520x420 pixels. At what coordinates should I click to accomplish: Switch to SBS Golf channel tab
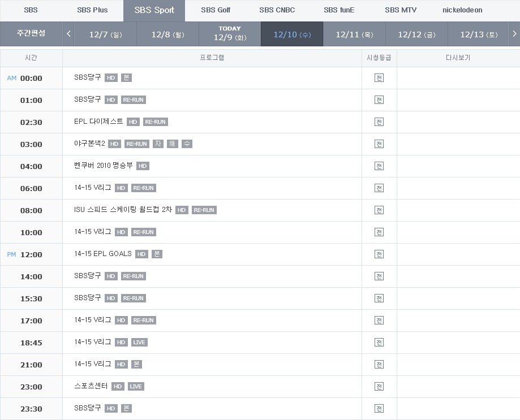(x=216, y=10)
